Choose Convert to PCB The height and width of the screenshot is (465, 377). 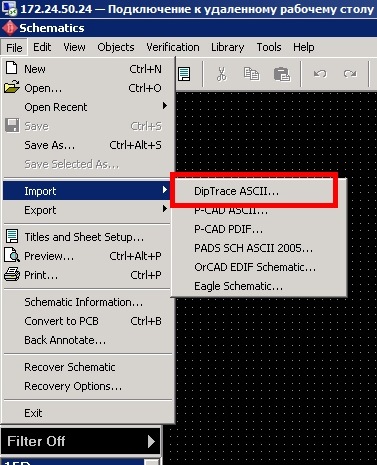(x=88, y=321)
